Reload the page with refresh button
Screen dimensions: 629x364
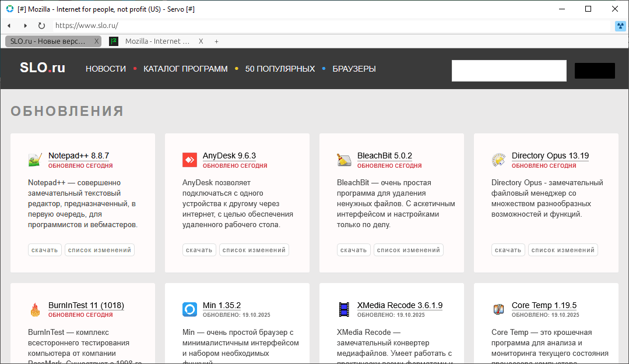[x=41, y=26]
